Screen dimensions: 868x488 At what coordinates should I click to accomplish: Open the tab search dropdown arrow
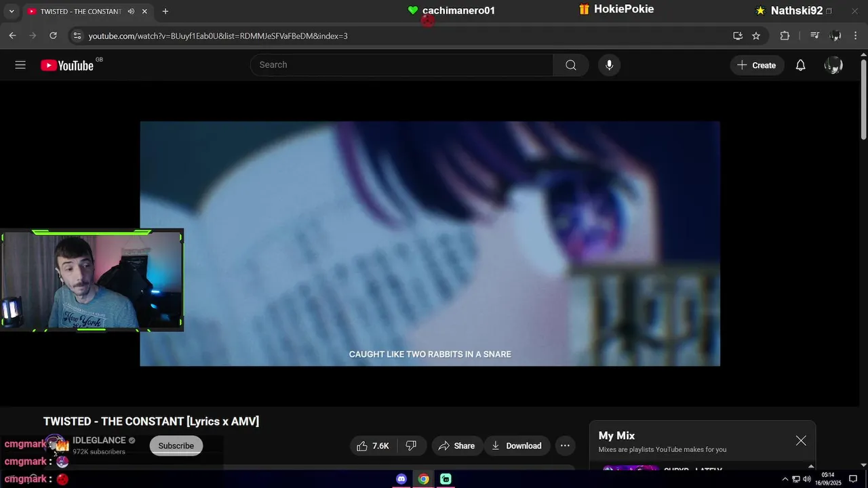click(x=12, y=12)
